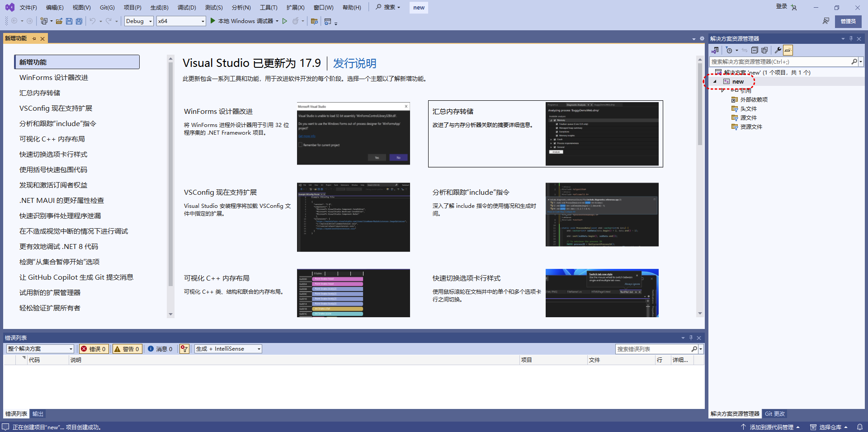Open the Debug configuration dropdown
868x432 pixels.
tap(139, 21)
